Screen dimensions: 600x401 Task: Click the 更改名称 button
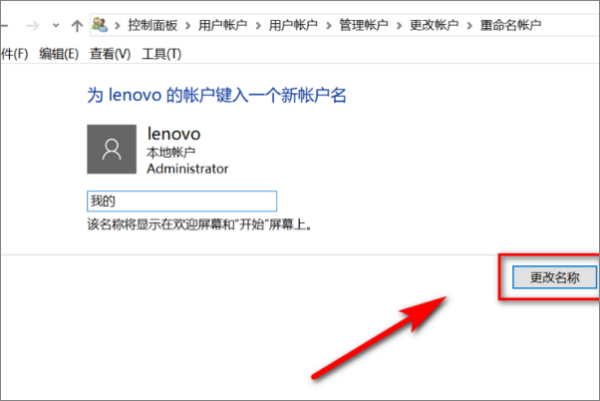tap(554, 277)
